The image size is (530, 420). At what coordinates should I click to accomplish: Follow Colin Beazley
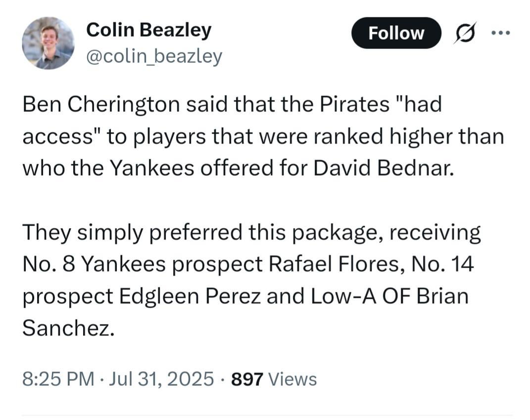click(395, 33)
